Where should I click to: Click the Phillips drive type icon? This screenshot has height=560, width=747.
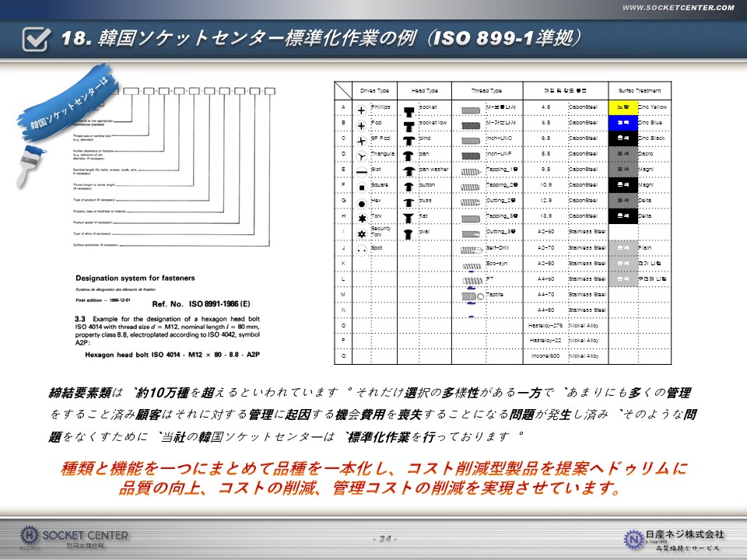click(x=362, y=110)
